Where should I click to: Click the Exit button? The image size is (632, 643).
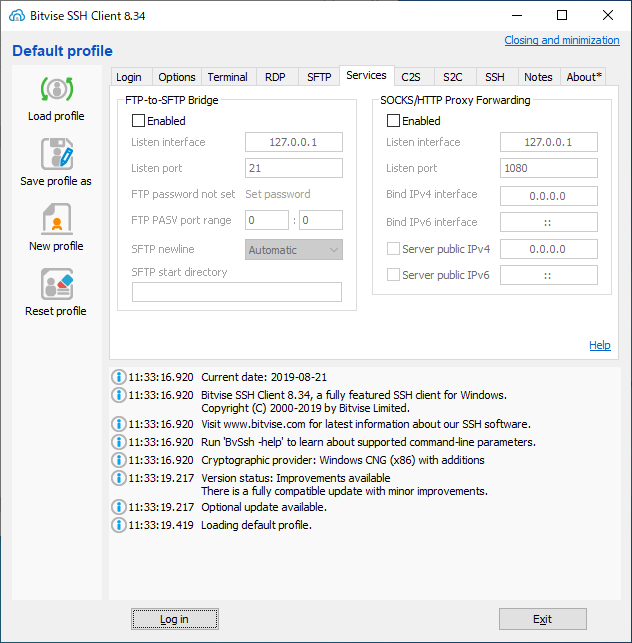pyautogui.click(x=543, y=619)
